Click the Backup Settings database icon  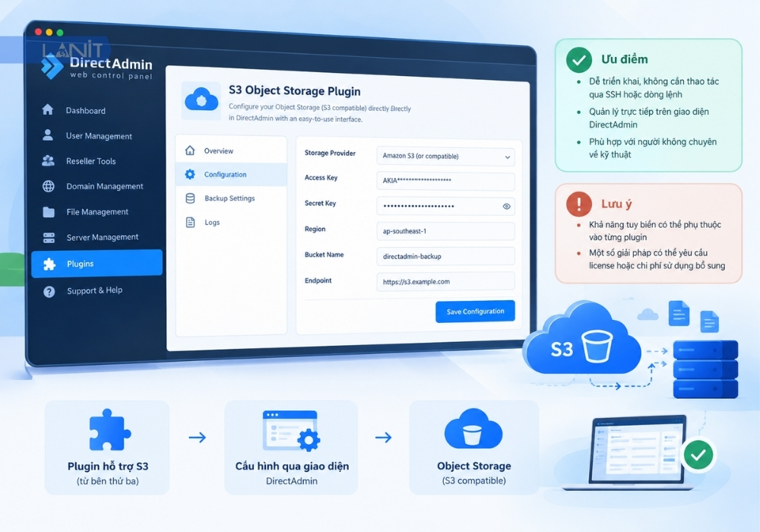coord(191,198)
